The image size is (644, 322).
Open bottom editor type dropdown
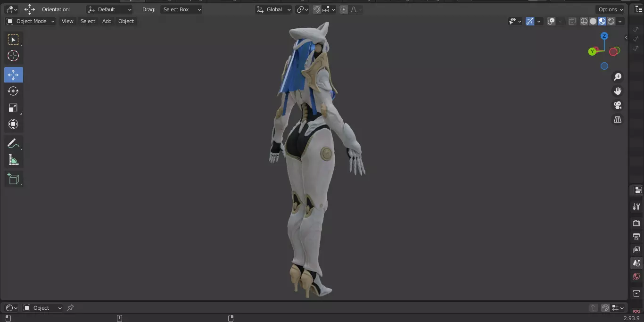(12, 308)
